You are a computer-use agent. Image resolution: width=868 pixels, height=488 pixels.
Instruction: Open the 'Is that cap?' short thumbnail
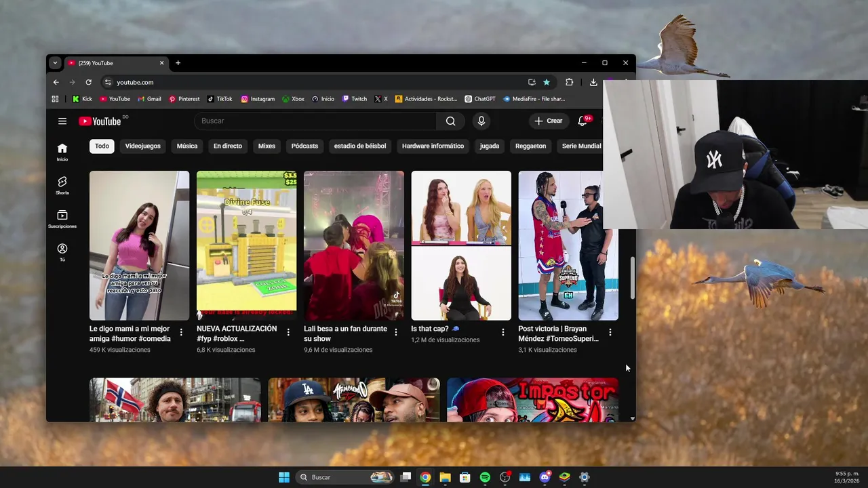pos(461,245)
